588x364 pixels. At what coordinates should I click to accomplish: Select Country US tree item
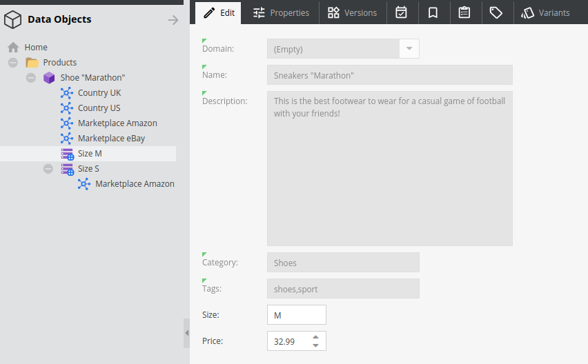pyautogui.click(x=99, y=108)
